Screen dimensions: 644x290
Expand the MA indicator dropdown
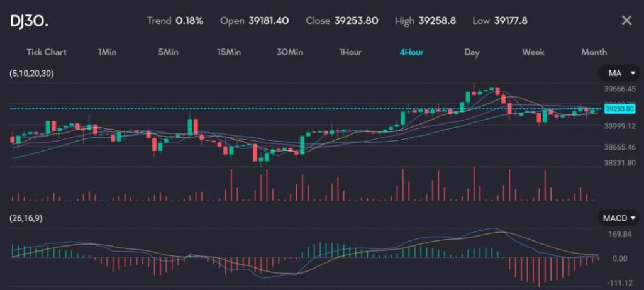618,74
